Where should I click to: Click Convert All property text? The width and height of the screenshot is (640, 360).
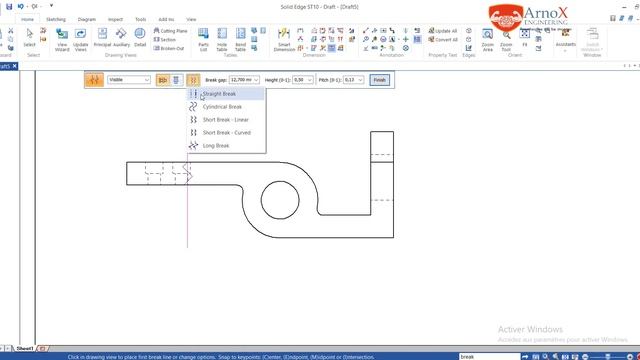click(x=443, y=40)
